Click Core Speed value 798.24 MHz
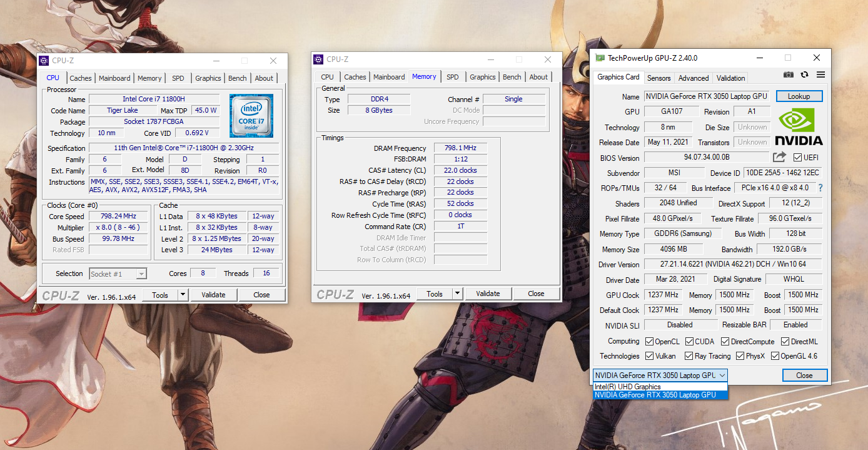 pyautogui.click(x=119, y=216)
